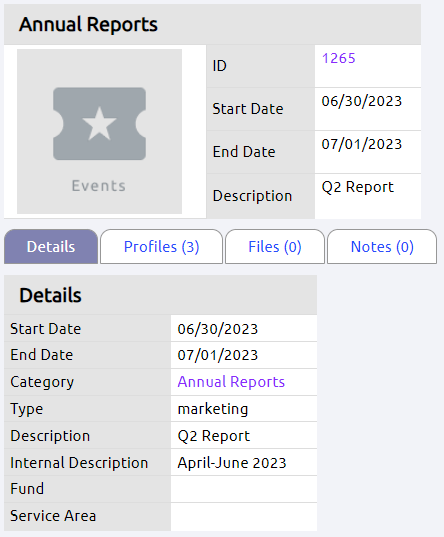Click the Details table End Date value

pyautogui.click(x=218, y=355)
